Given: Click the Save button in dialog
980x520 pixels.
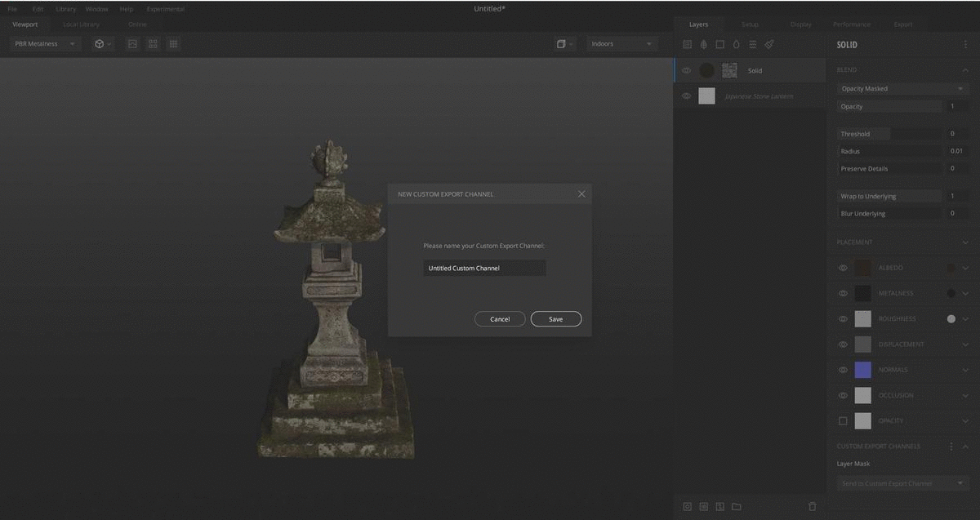Looking at the screenshot, I should click(x=555, y=319).
